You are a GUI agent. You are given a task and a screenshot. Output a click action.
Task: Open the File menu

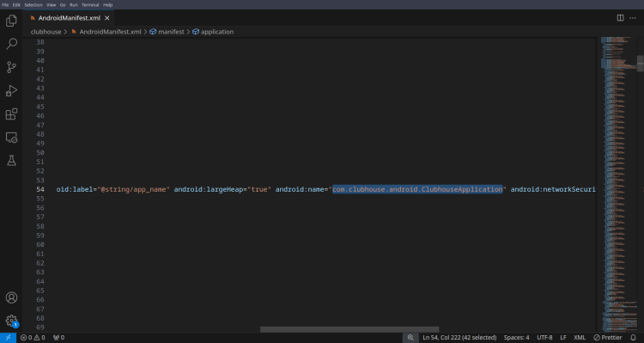pos(5,5)
